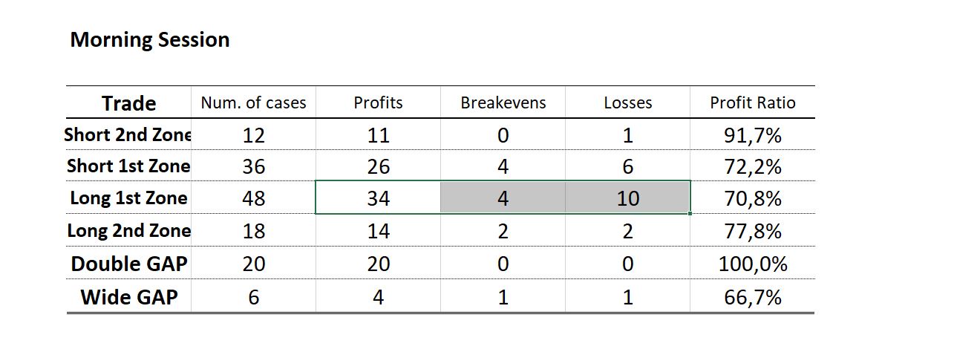The image size is (980, 352).
Task: Click the 'Losses' column header
Action: point(627,103)
